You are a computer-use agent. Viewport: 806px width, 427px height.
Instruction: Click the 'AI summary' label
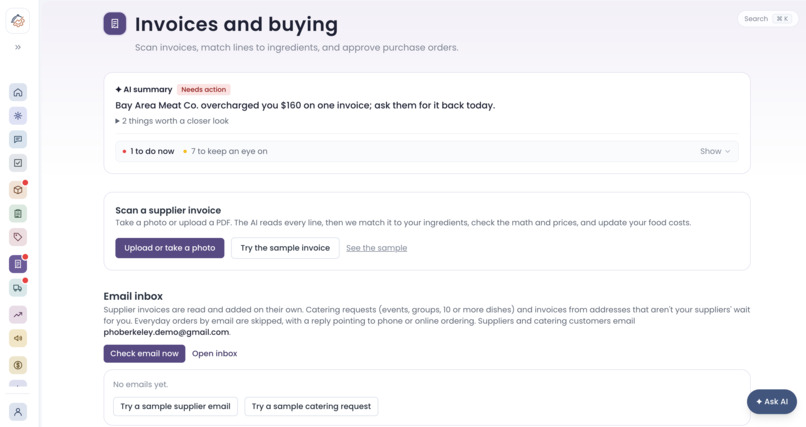(144, 89)
